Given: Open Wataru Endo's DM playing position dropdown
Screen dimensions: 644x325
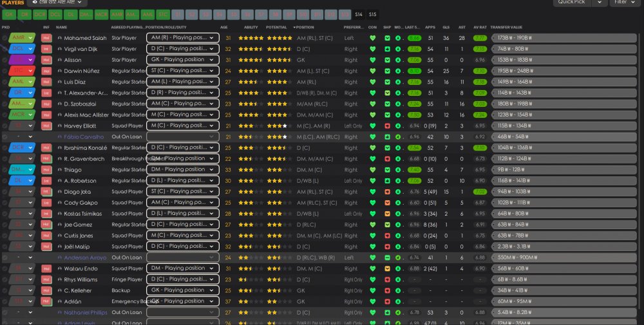Looking at the screenshot, I should (182, 268).
